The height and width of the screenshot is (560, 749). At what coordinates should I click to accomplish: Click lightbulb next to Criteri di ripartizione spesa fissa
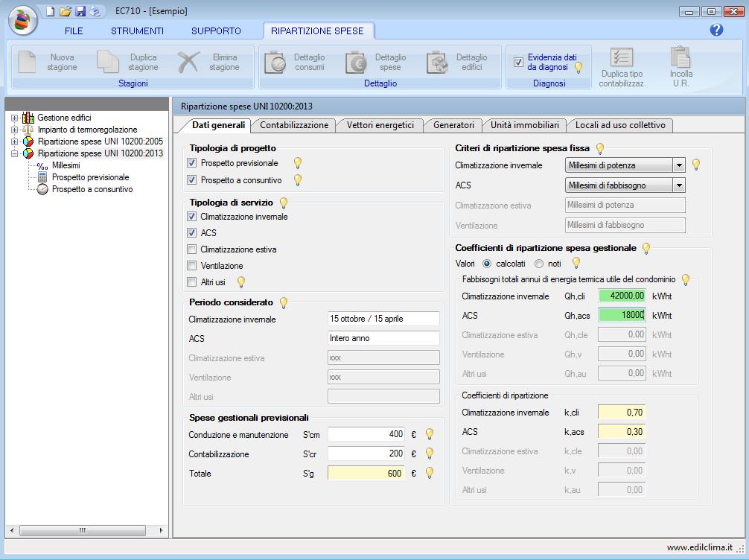coord(600,149)
